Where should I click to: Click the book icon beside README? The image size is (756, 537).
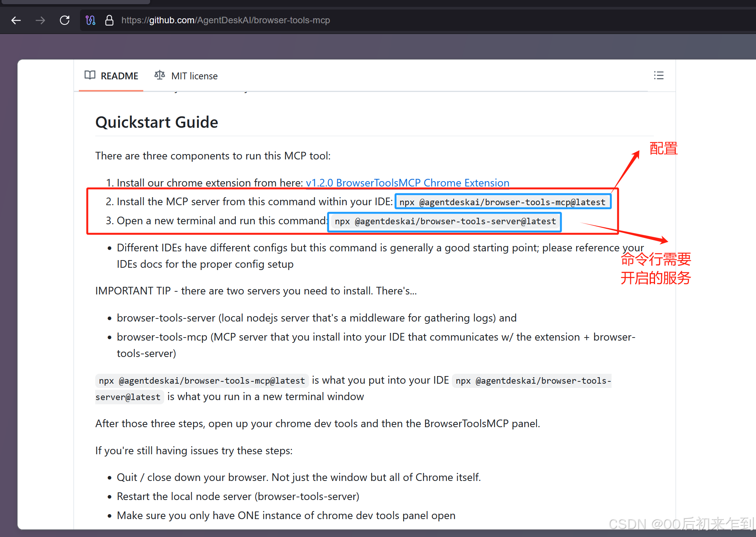(x=90, y=75)
